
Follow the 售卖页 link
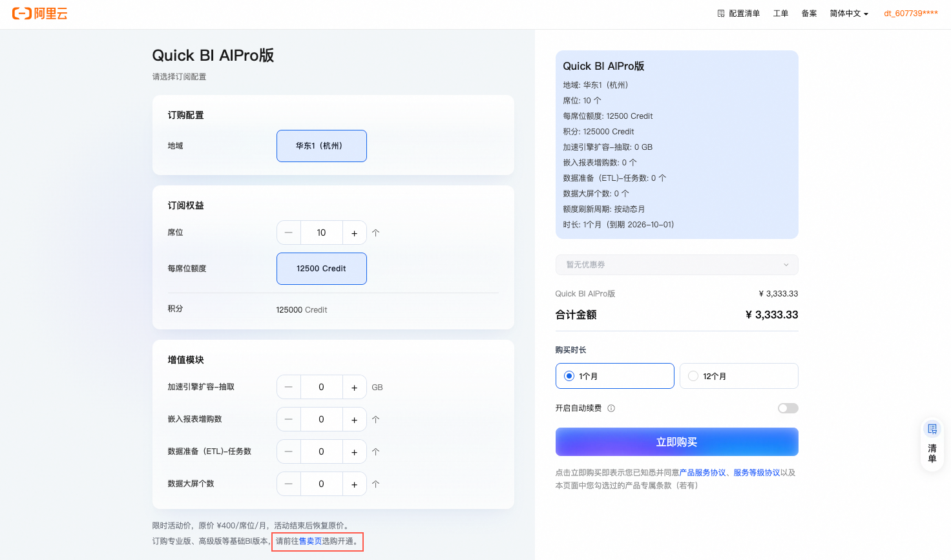(310, 541)
